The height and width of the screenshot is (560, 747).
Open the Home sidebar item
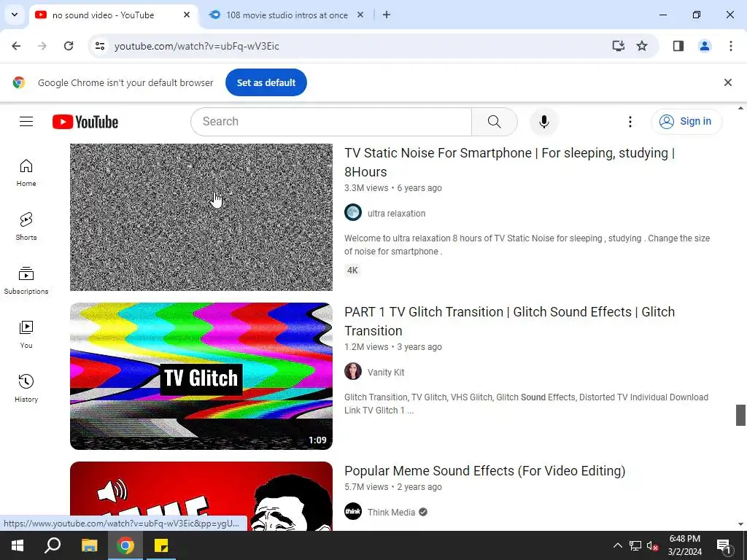tap(26, 172)
